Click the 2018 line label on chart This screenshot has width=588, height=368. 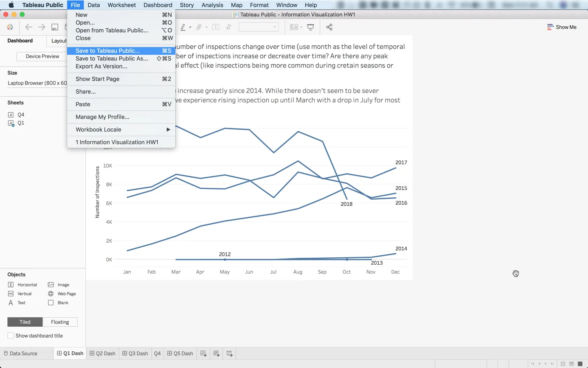347,204
